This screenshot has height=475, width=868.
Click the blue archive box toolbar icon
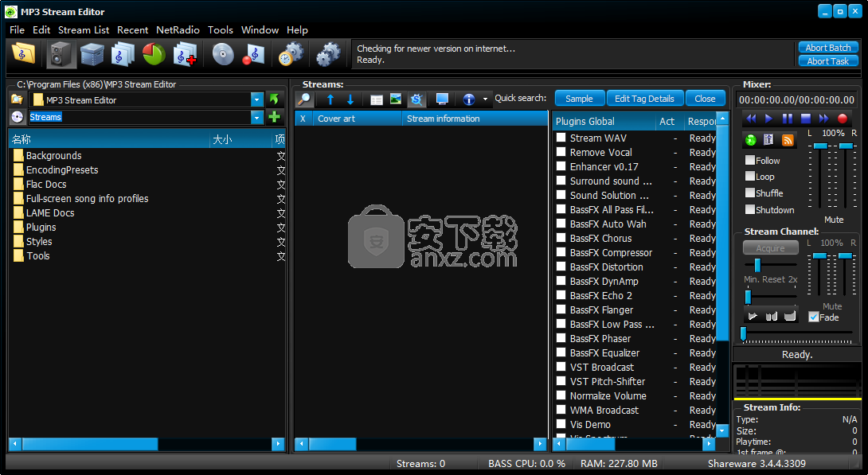click(92, 54)
